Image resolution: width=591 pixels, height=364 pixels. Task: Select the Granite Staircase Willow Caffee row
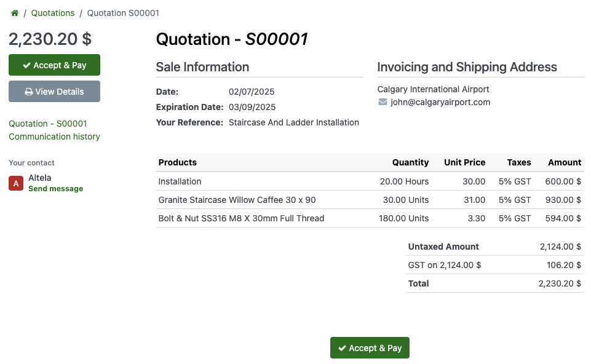point(237,200)
